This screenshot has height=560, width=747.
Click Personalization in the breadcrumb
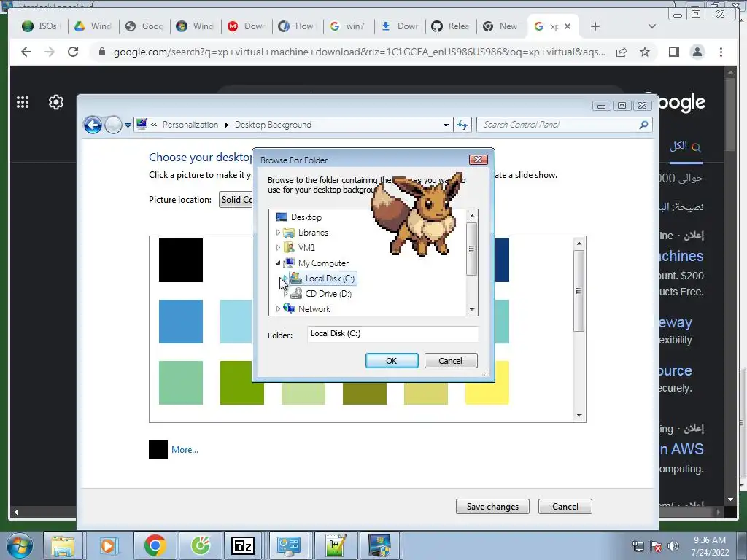point(190,125)
